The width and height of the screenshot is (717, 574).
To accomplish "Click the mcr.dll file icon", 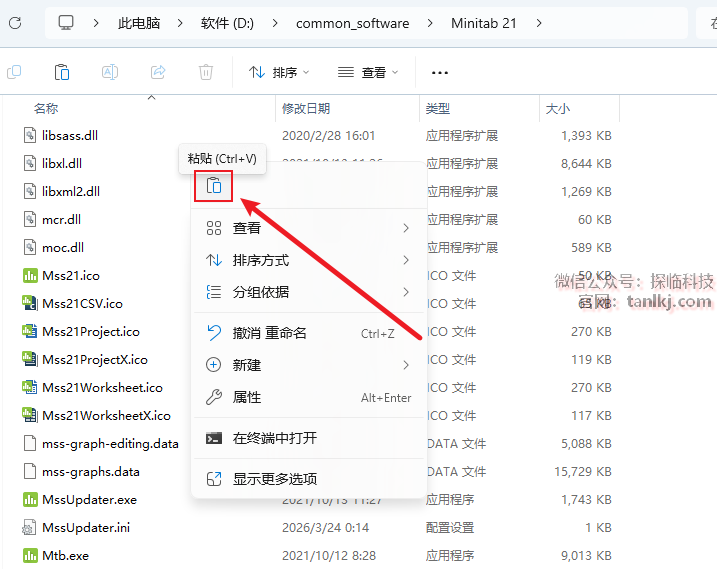I will point(30,220).
